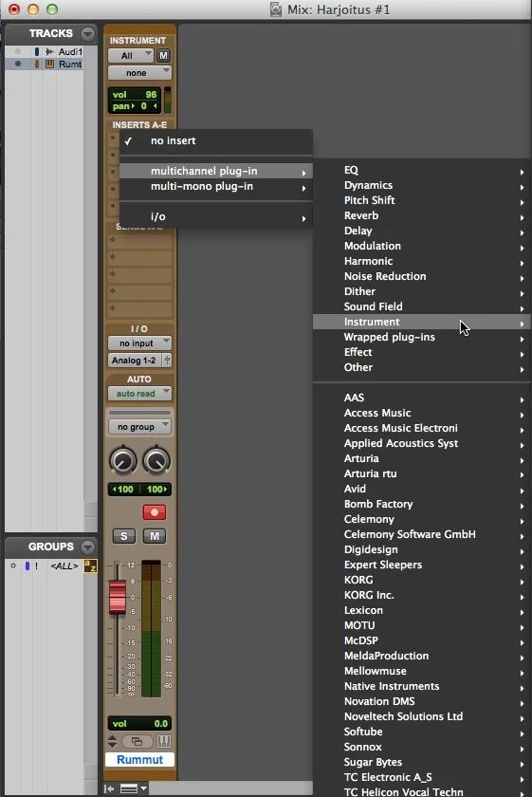This screenshot has height=797, width=532.
Task: Click the Rummut track name button
Action: (x=139, y=759)
